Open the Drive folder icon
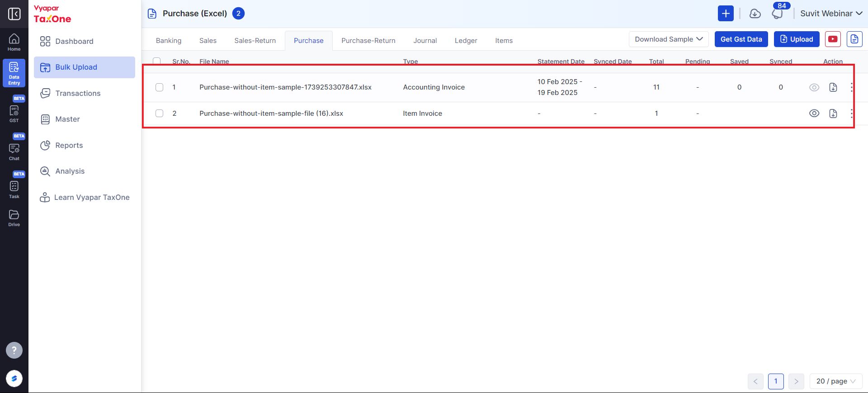Viewport: 868px width, 393px height. (x=14, y=218)
